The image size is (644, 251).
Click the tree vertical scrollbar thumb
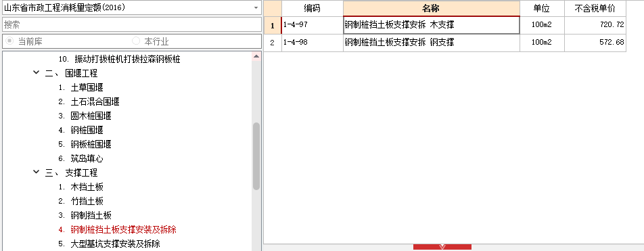[256, 156]
